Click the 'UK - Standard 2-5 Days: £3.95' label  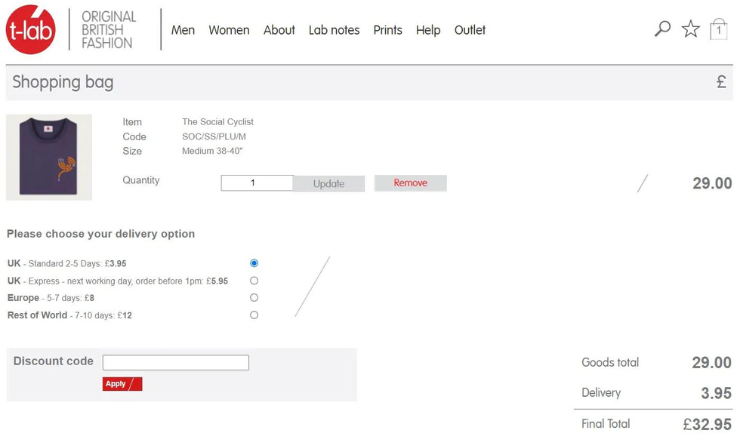click(x=67, y=263)
